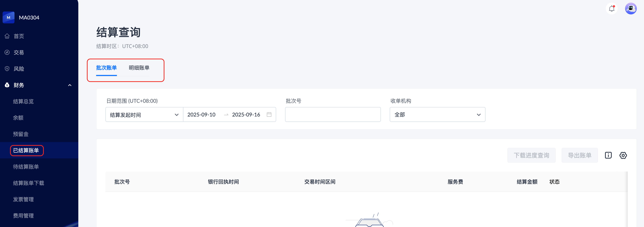Select the 批次账单 tab
Screen dimensions: 644x227
click(x=106, y=68)
